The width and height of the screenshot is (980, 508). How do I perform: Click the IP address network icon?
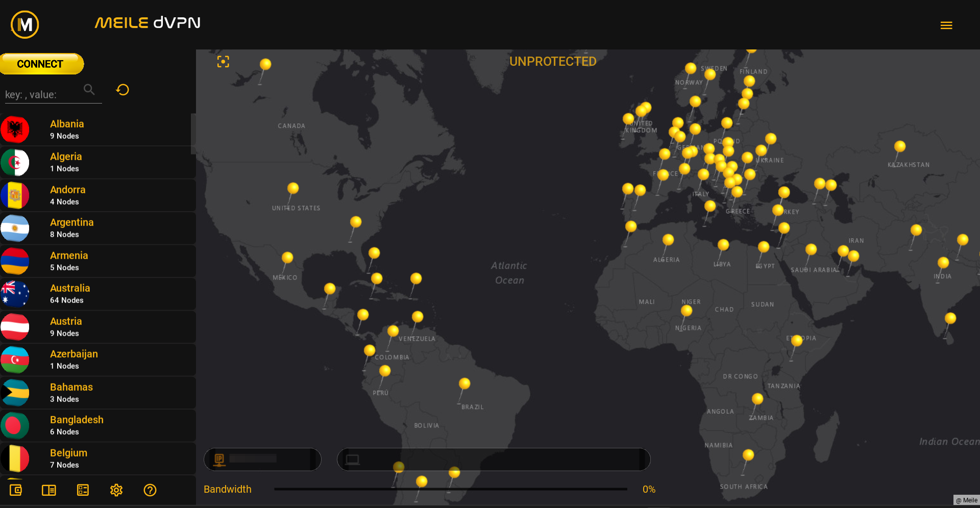tap(219, 460)
